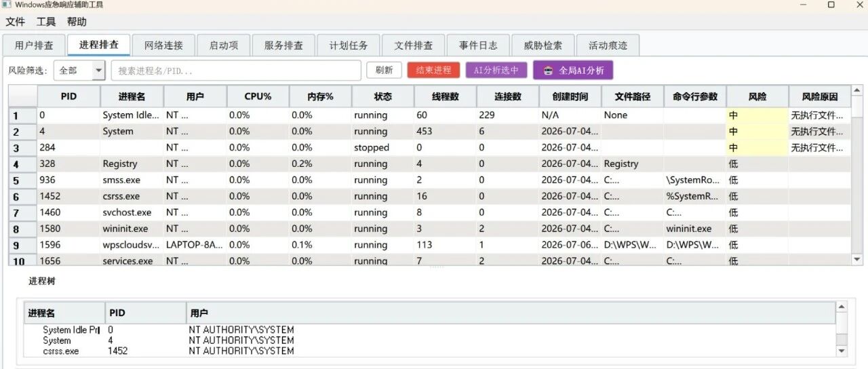Click the 刷新 button
Image resolution: width=868 pixels, height=369 pixels.
pyautogui.click(x=384, y=70)
